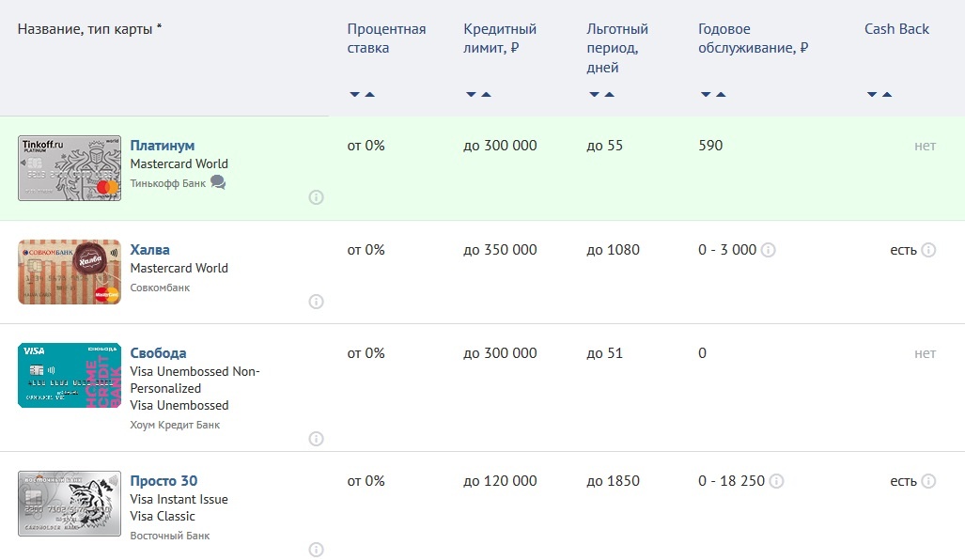Click the Кредитный лимит column header
This screenshot has width=965, height=560.
(x=500, y=39)
